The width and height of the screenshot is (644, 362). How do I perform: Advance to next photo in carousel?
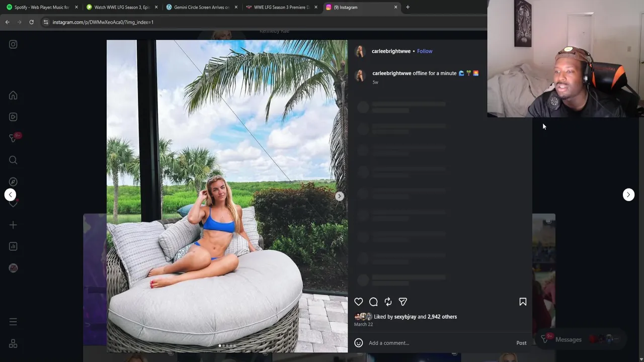[340, 196]
